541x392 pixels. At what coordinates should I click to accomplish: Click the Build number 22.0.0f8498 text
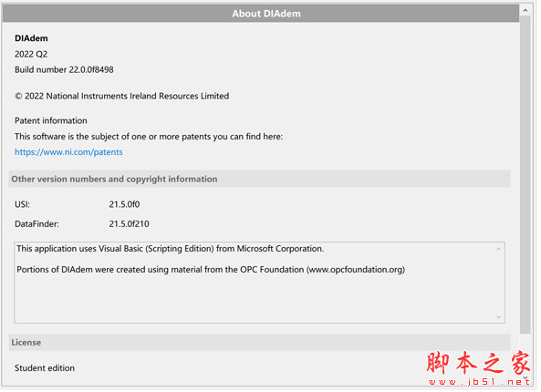[64, 70]
